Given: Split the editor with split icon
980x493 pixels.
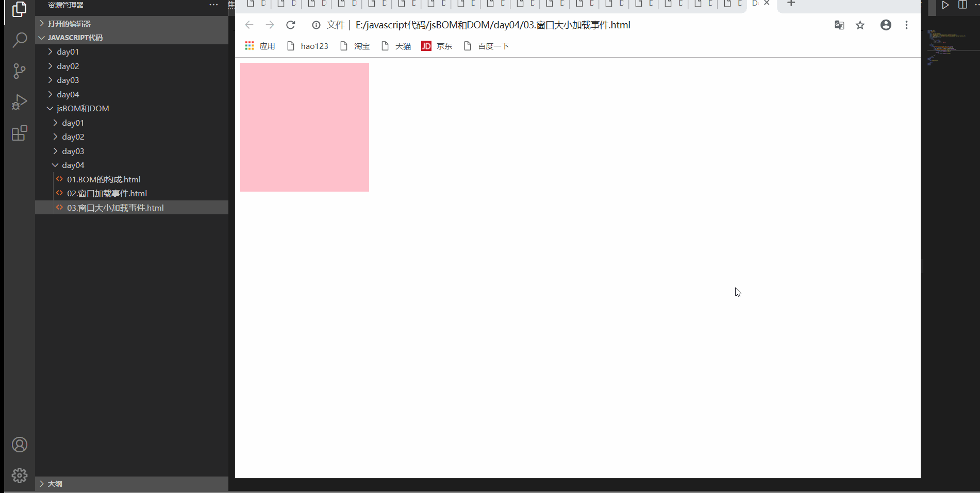Looking at the screenshot, I should pos(962,5).
